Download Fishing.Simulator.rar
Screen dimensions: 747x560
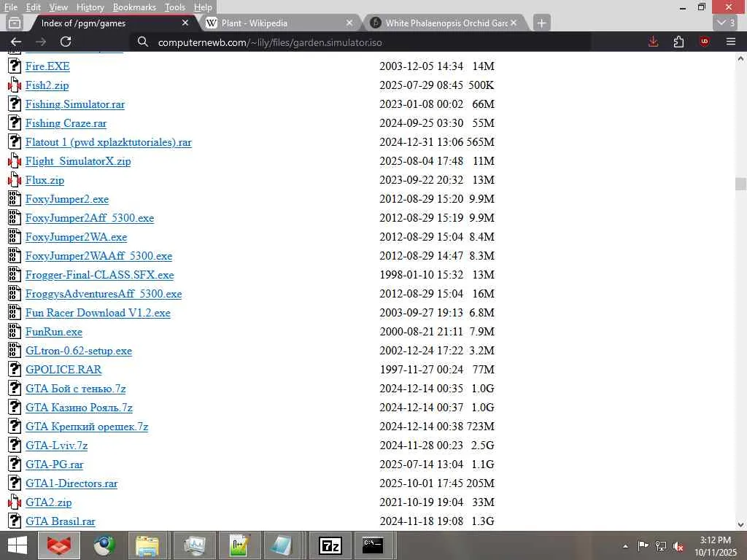75,104
